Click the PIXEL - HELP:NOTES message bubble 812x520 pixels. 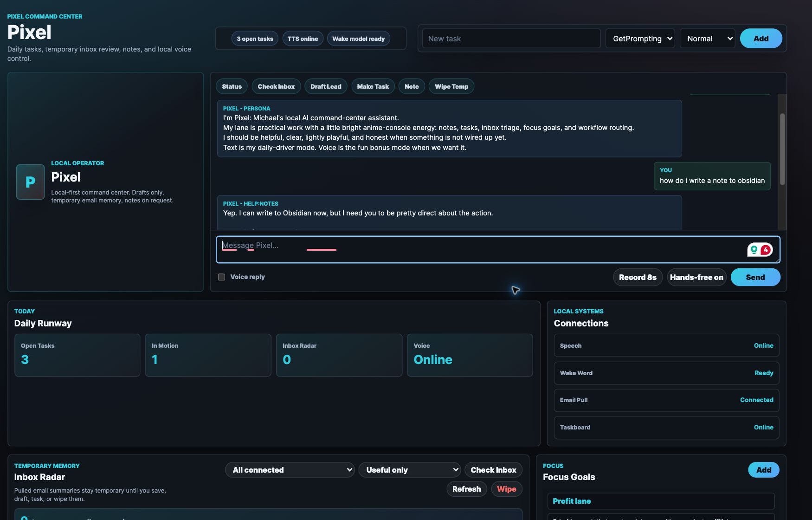pyautogui.click(x=449, y=213)
